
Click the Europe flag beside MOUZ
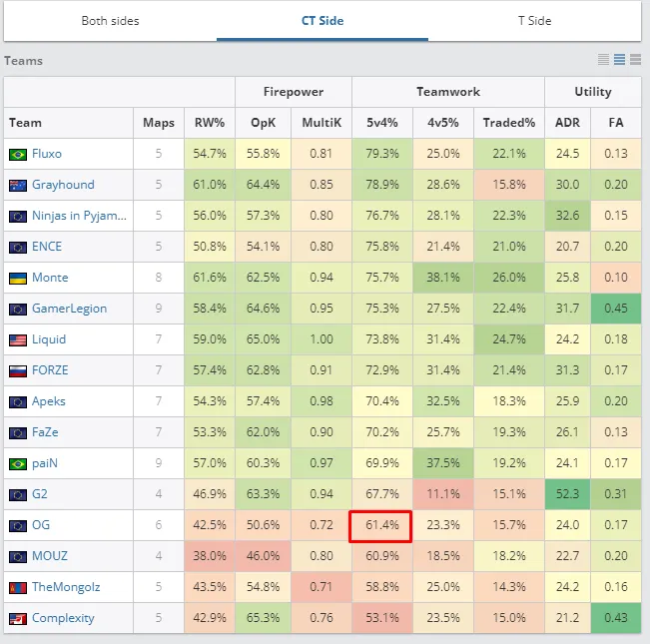pos(18,556)
